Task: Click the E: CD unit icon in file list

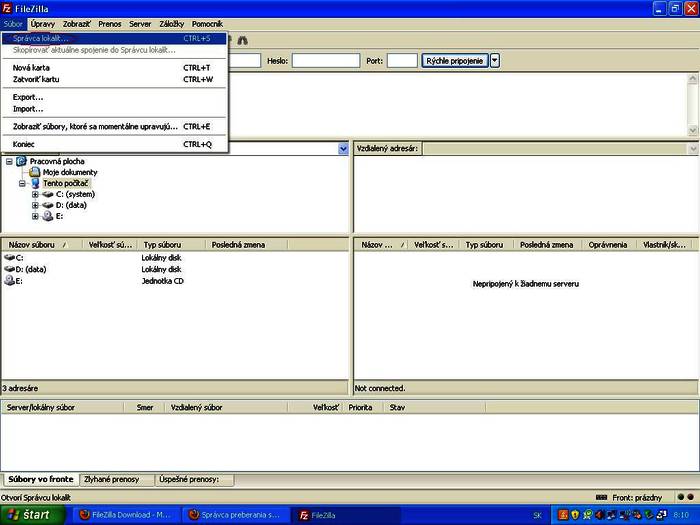Action: [9, 281]
